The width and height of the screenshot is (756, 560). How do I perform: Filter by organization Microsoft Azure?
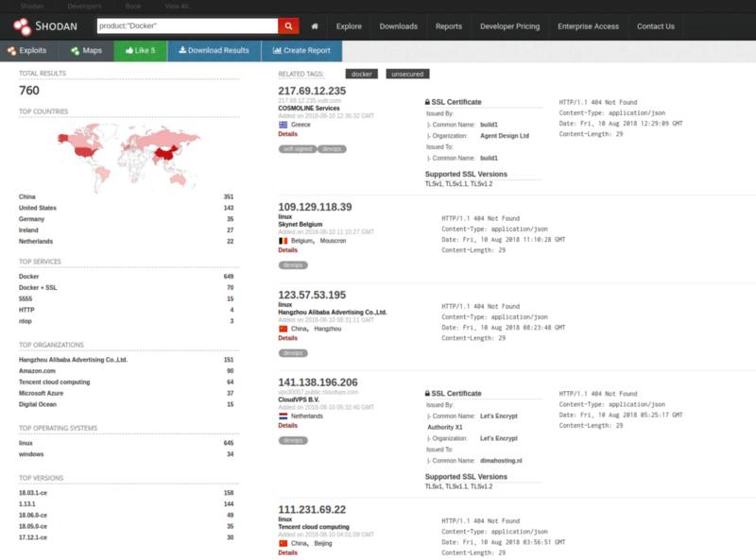(41, 393)
